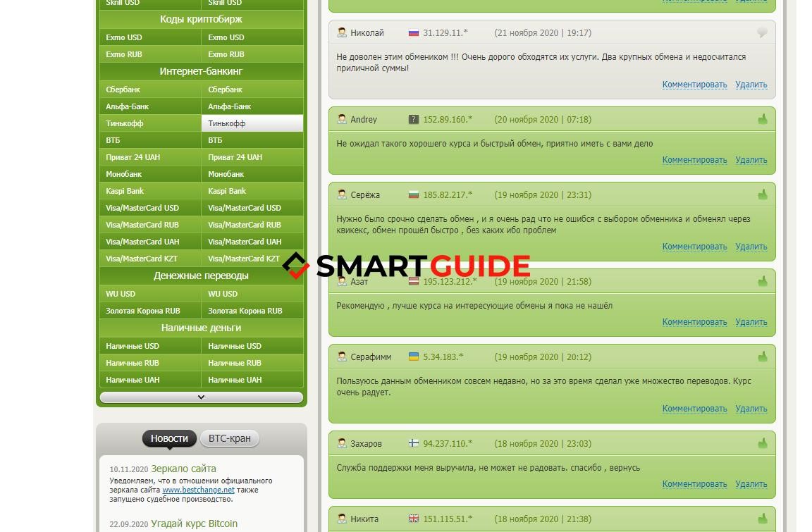Switch to the Новости tab
Screen dimensions: 812x532
click(169, 438)
